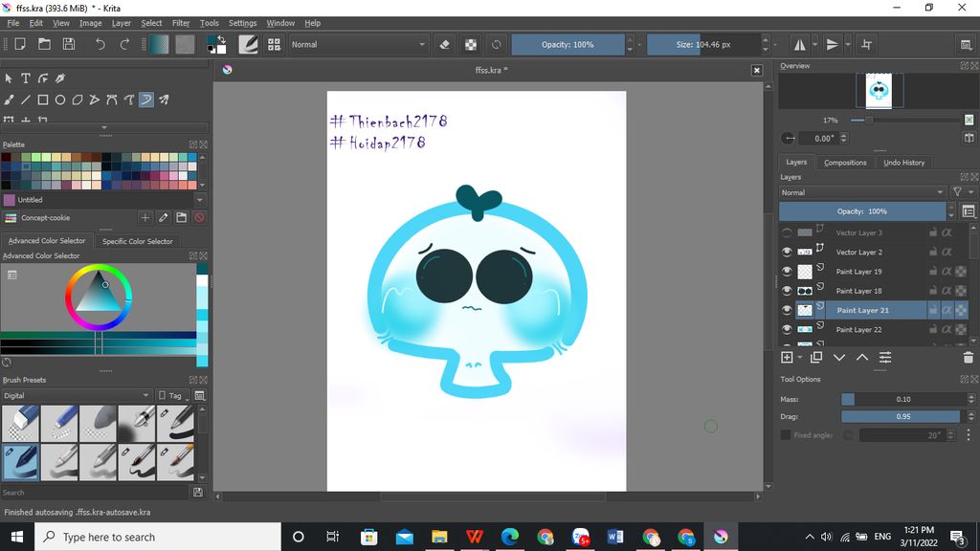This screenshot has height=551, width=980.
Task: Move the layer up in the stack
Action: tap(862, 358)
